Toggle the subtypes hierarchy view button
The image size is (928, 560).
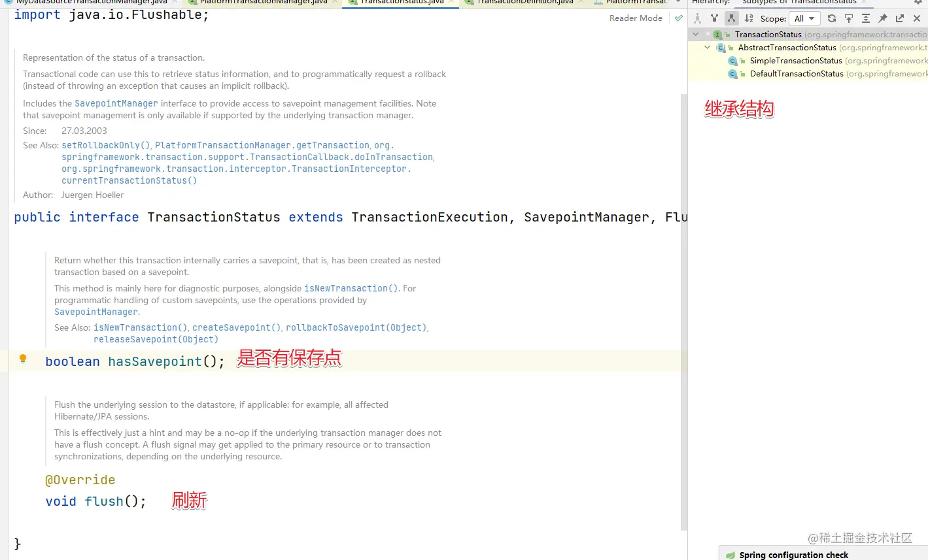[731, 18]
